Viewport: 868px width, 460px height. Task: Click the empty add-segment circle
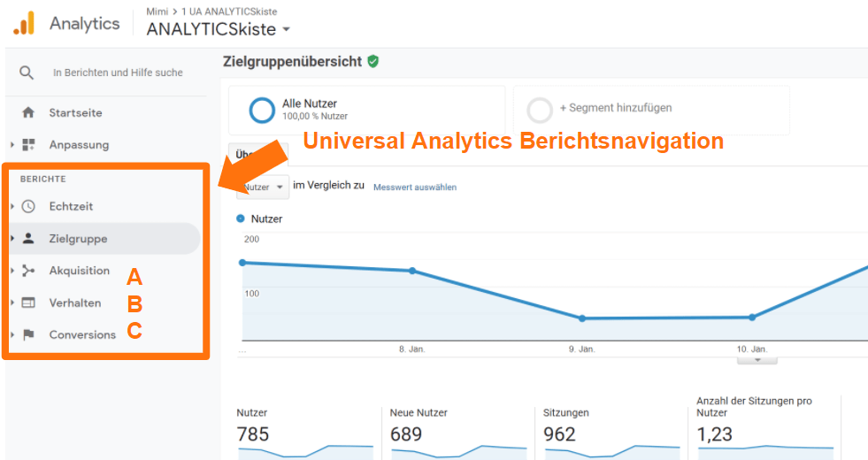click(x=539, y=110)
